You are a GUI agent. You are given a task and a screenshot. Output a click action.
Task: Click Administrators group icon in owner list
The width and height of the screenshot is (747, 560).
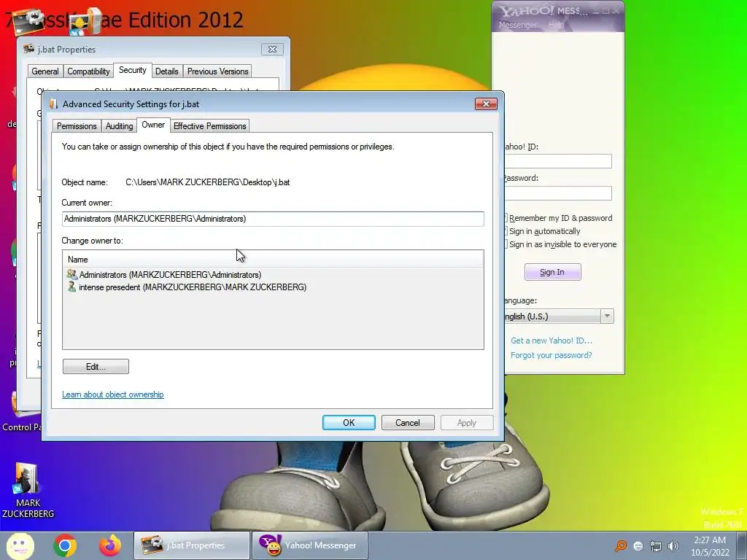point(72,274)
